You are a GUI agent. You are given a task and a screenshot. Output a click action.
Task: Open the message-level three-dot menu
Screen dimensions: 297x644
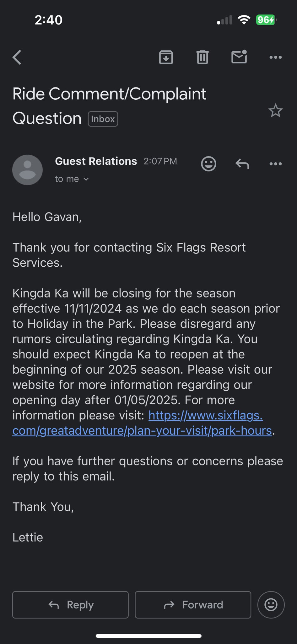(275, 164)
